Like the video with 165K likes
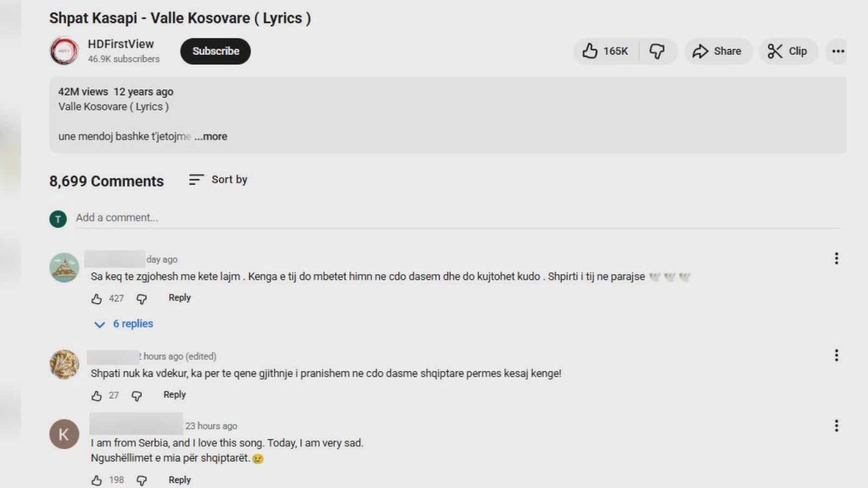The width and height of the screenshot is (868, 488). pos(605,51)
